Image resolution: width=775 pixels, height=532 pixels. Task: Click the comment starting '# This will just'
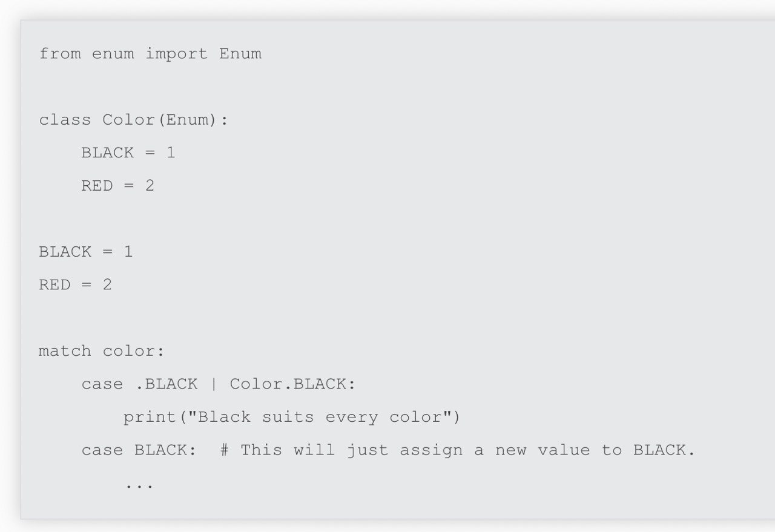(x=457, y=450)
